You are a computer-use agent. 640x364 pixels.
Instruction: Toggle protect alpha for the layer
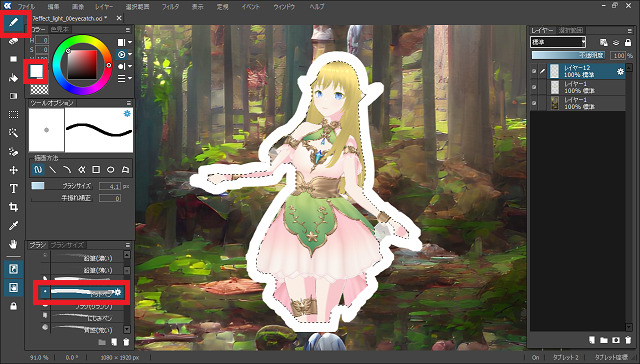604,42
